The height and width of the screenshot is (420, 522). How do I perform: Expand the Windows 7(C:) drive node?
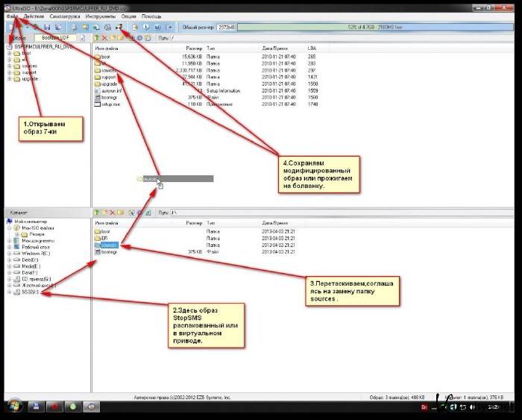click(x=10, y=254)
